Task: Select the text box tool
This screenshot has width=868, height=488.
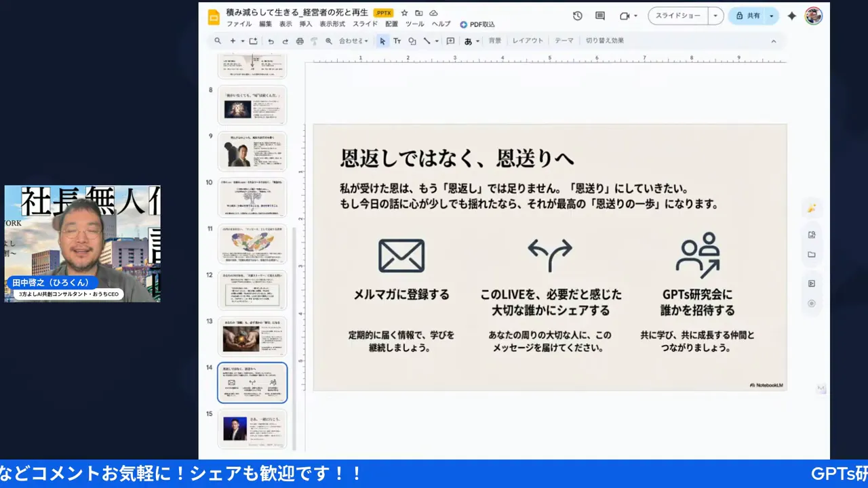Action: pos(397,41)
